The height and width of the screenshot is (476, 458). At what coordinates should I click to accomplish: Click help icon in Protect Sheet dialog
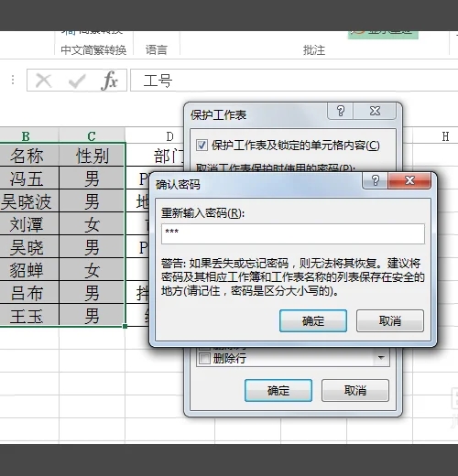341,111
